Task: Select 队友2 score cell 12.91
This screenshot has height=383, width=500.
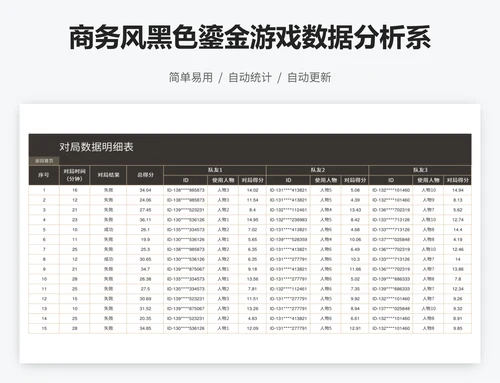Action: coord(355,328)
